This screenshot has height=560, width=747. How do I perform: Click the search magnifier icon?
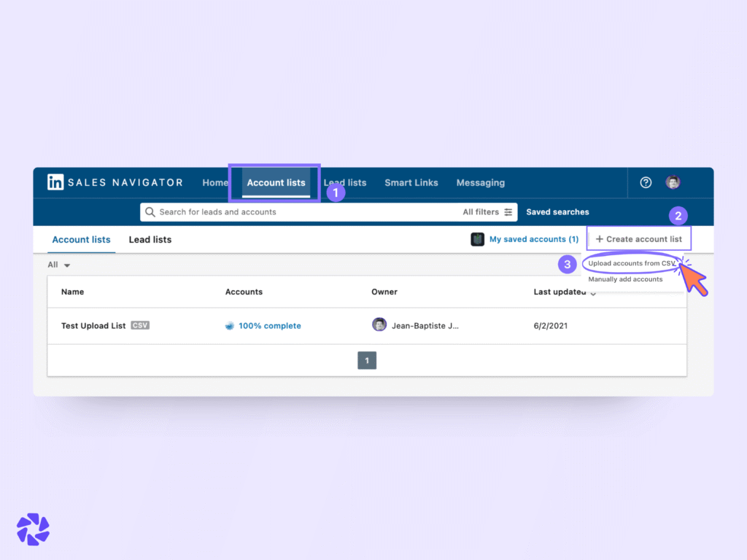pos(151,211)
